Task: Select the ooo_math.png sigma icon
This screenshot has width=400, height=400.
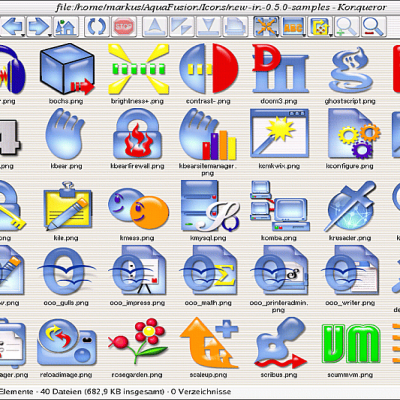Action: pos(209,270)
